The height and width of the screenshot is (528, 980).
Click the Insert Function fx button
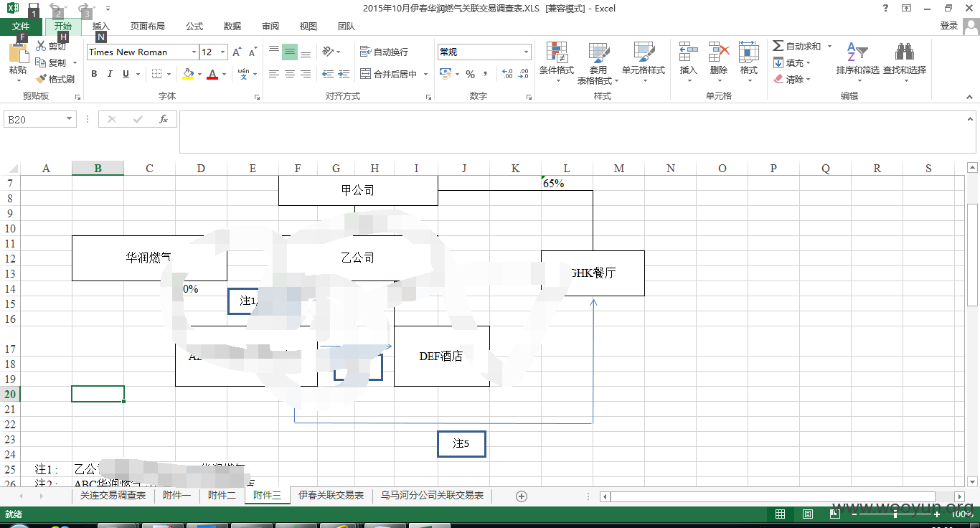pos(164,119)
